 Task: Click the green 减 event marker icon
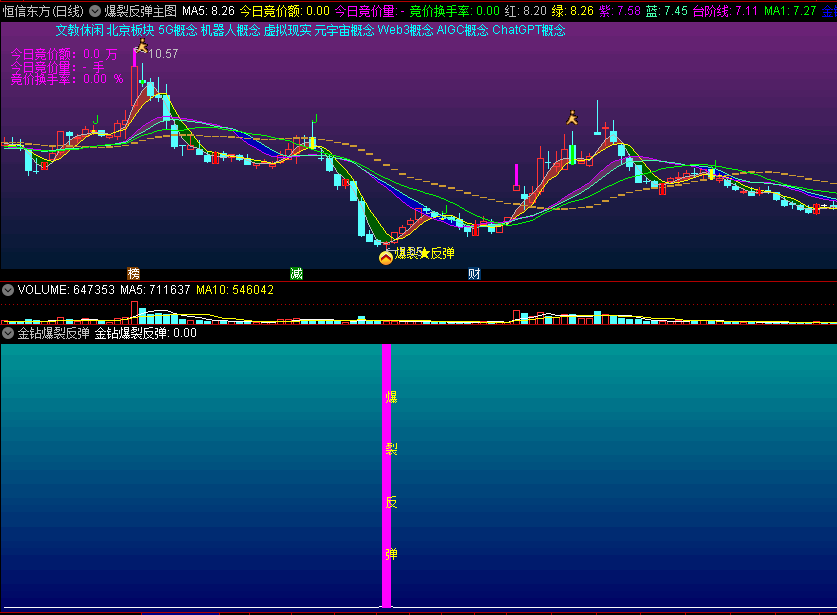click(296, 274)
